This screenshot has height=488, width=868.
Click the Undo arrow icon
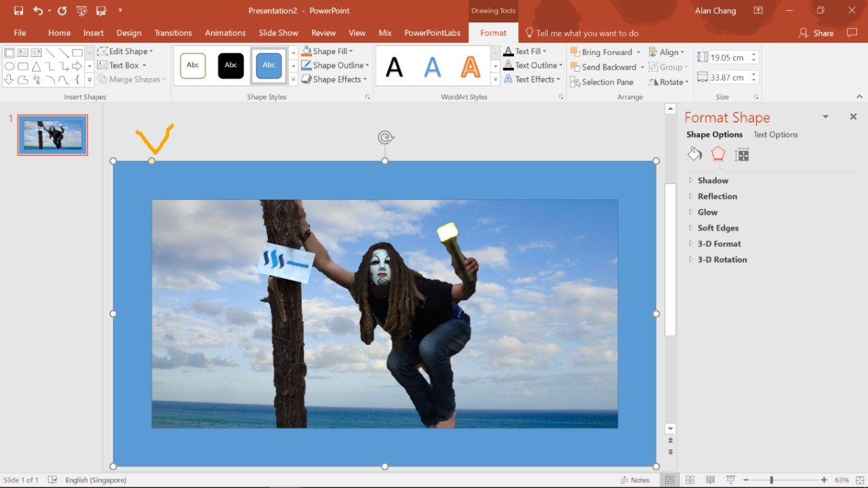pyautogui.click(x=37, y=11)
